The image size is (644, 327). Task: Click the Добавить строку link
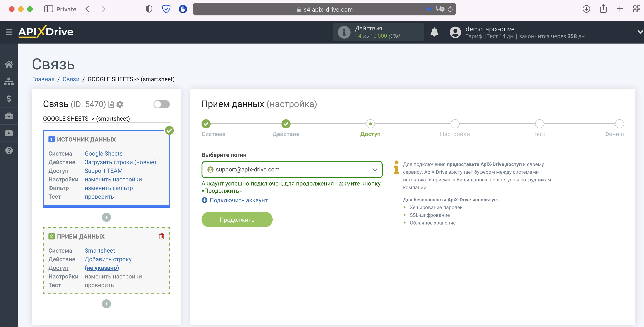(x=108, y=259)
